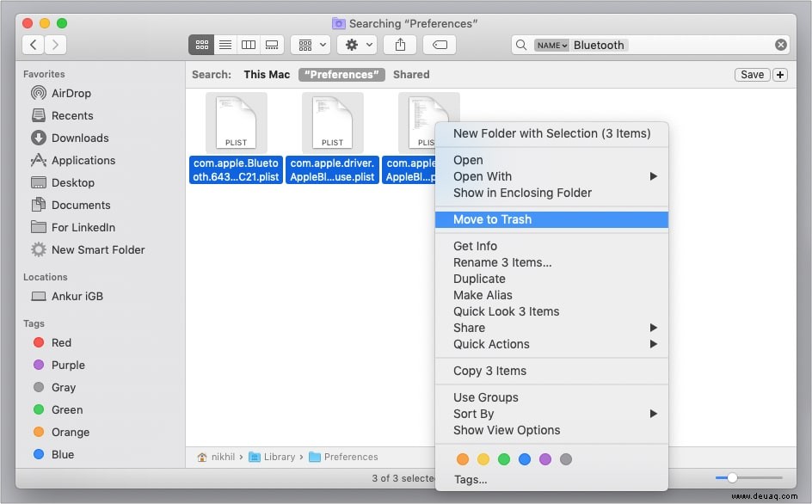The height and width of the screenshot is (504, 812).
Task: Choose Duplicate in the context menu
Action: coord(551,279)
